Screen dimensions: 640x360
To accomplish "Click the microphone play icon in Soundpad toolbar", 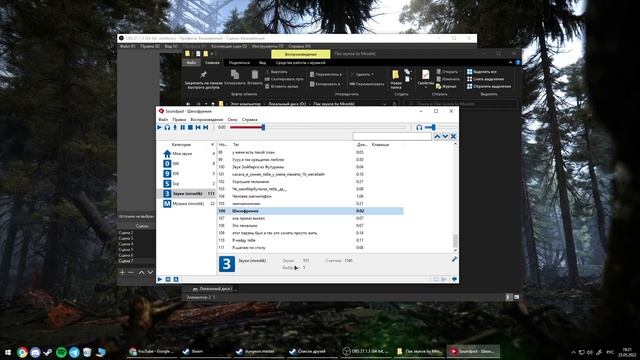I will [175, 127].
